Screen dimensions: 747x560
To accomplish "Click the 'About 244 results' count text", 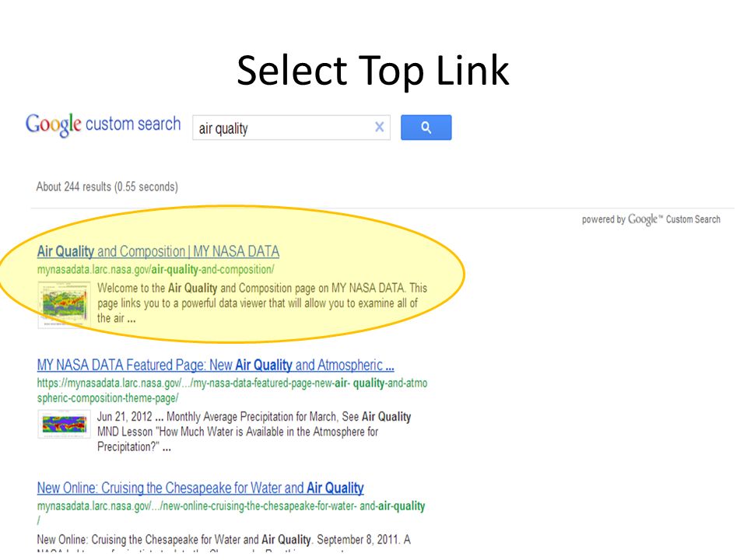I will 107,187.
